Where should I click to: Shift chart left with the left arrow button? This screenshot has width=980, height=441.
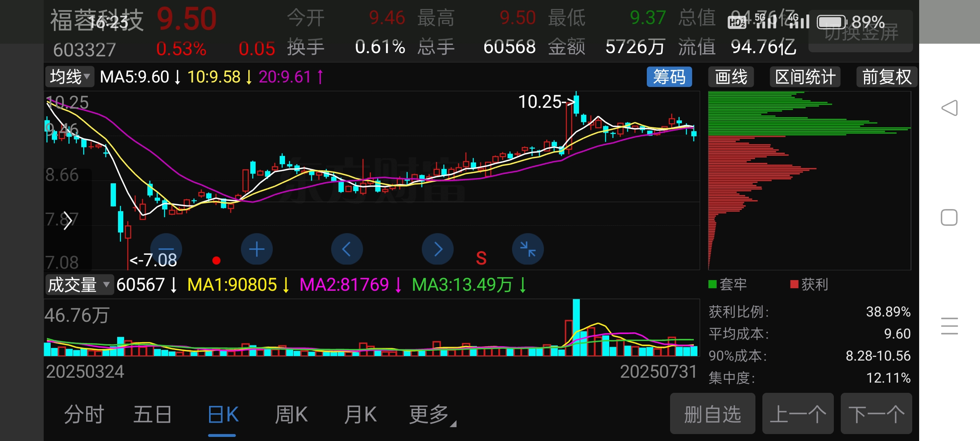(347, 249)
